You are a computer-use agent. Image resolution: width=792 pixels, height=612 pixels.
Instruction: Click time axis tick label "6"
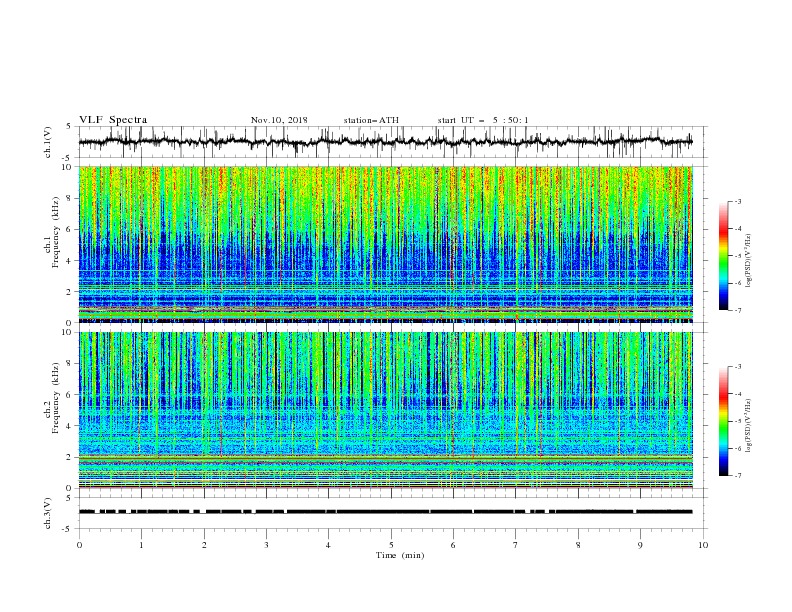[453, 545]
